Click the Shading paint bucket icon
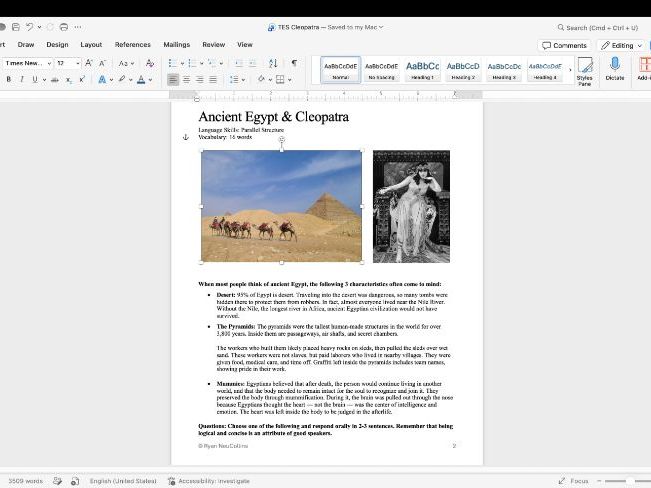The width and height of the screenshot is (651, 488). pos(261,79)
